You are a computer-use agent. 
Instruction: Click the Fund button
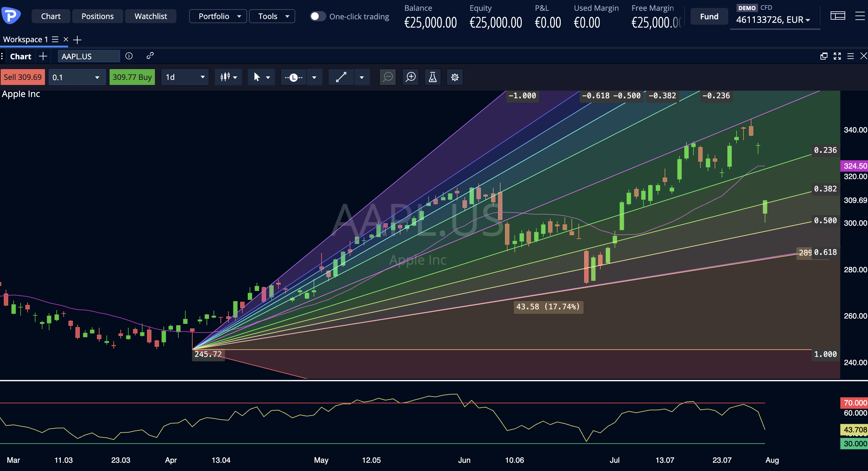[x=709, y=16]
